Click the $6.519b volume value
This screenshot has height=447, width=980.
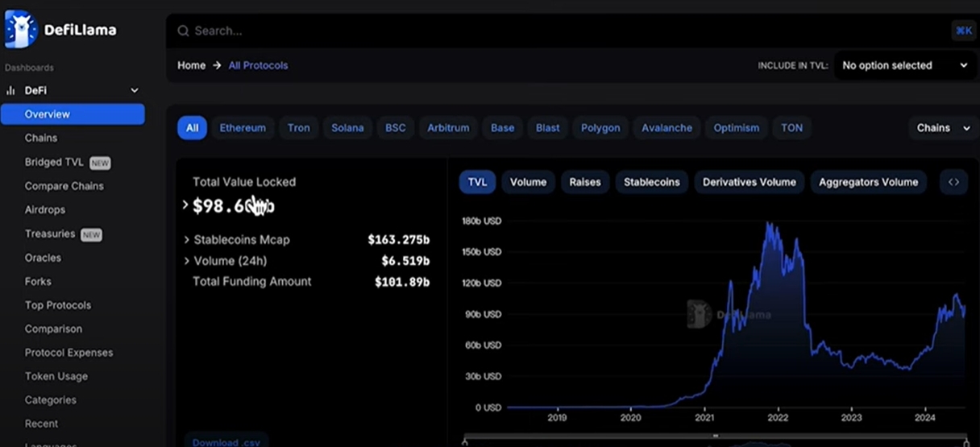click(x=405, y=261)
